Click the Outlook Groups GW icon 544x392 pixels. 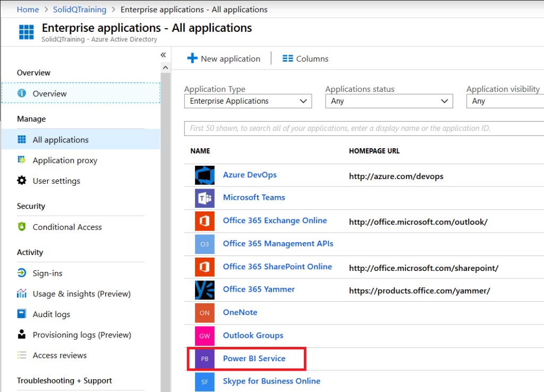click(x=205, y=336)
